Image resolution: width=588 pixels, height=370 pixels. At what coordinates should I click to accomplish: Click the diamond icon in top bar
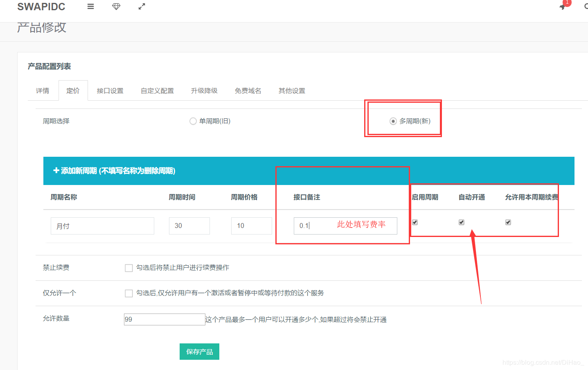click(x=116, y=6)
